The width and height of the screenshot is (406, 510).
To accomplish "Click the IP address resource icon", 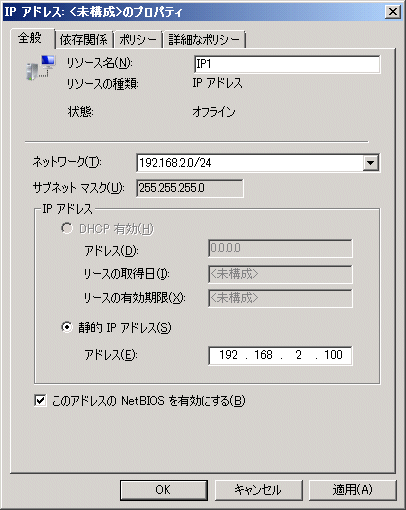I will point(41,68).
